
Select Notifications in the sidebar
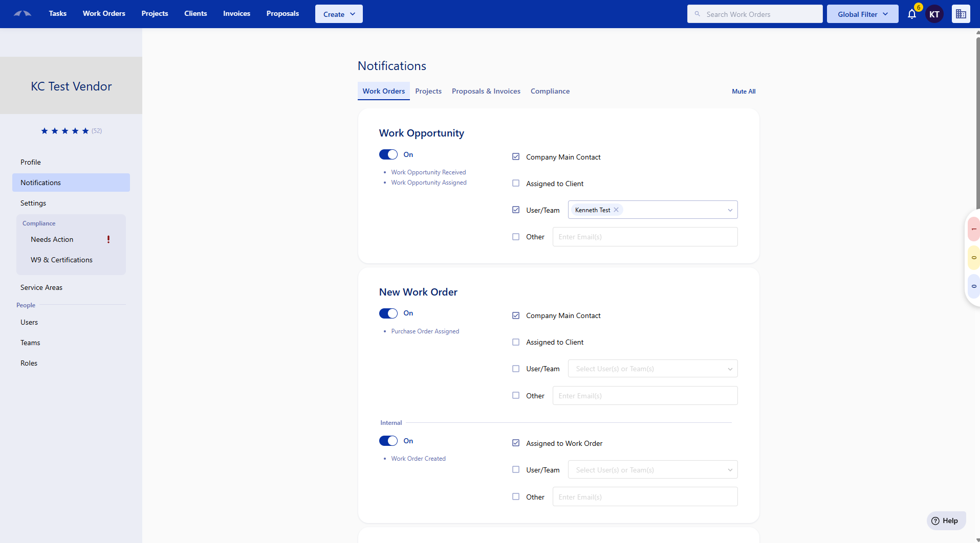[71, 183]
